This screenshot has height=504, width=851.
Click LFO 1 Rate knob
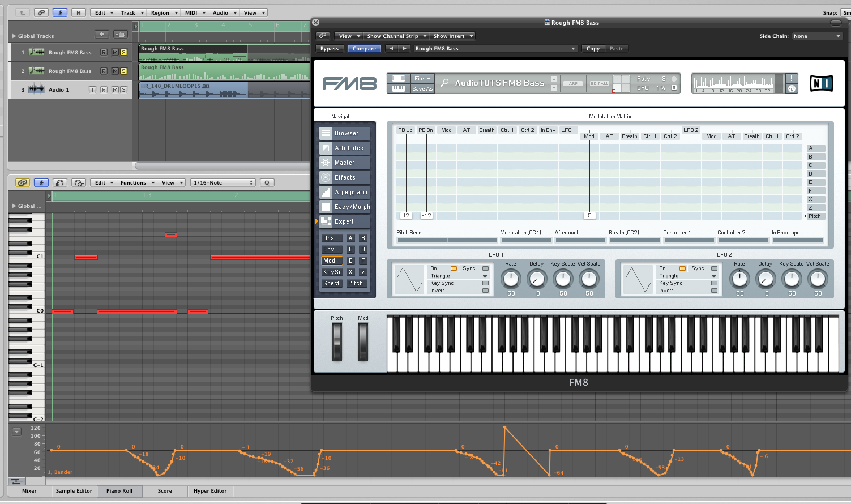point(511,279)
